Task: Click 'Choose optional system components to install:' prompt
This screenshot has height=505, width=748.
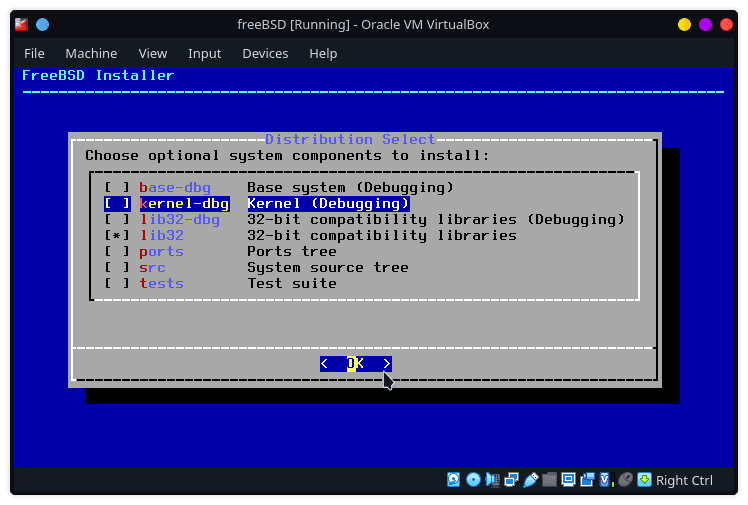Action: click(x=287, y=155)
